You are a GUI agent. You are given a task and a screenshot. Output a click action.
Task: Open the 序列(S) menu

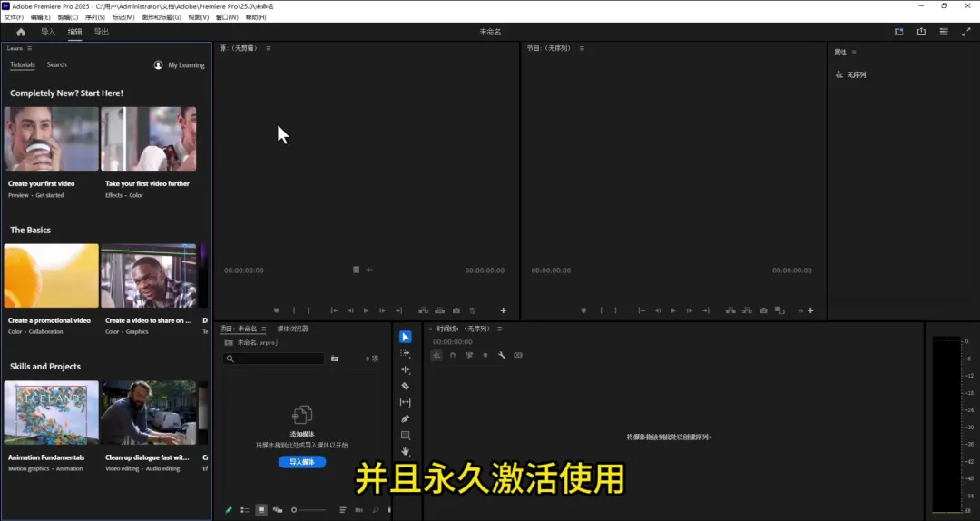point(94,17)
